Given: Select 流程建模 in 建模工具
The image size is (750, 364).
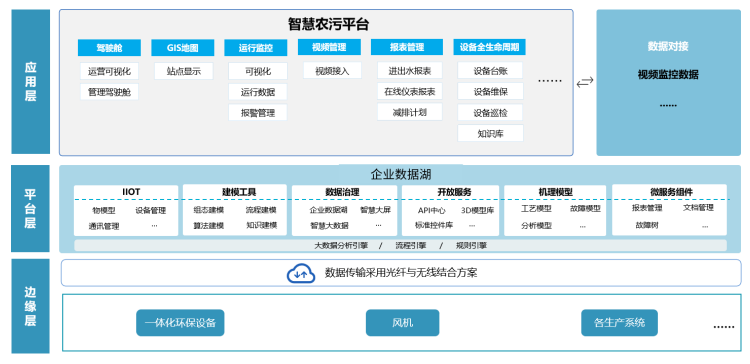Looking at the screenshot, I should (x=261, y=210).
